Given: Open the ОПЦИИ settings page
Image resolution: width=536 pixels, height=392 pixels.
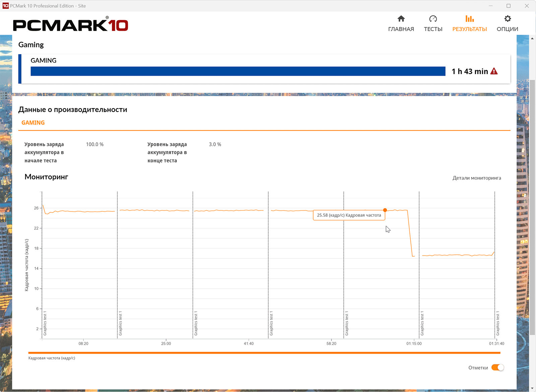Looking at the screenshot, I should click(508, 23).
